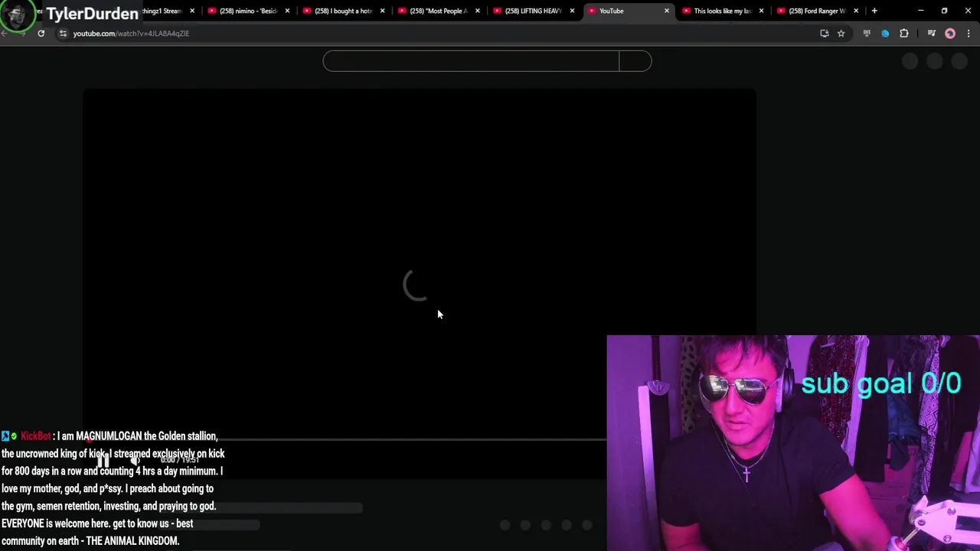
Task: Open the Chrome three-dot menu
Action: click(x=969, y=34)
